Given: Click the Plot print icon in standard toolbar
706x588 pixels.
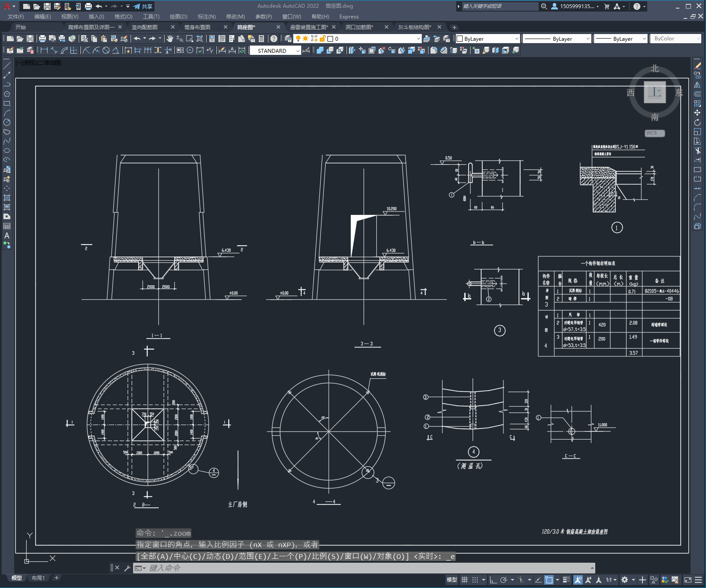Looking at the screenshot, I should (42, 39).
